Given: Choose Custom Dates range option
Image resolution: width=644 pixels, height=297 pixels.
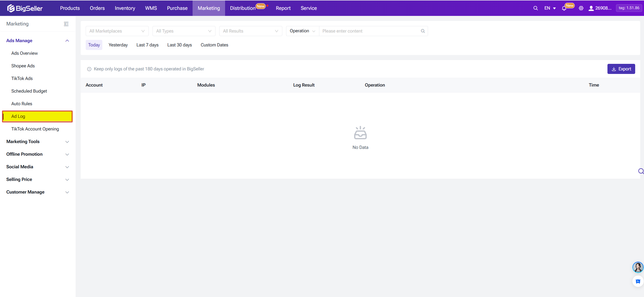Looking at the screenshot, I should coord(214,45).
